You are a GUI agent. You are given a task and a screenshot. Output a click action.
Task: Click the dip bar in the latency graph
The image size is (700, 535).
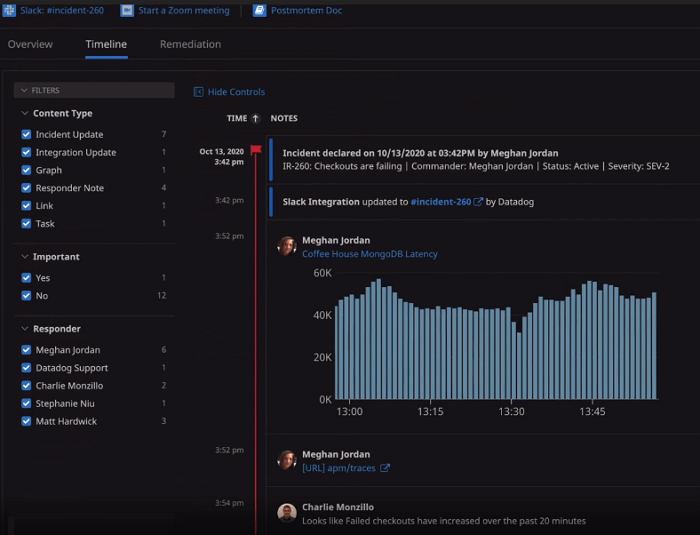click(519, 365)
